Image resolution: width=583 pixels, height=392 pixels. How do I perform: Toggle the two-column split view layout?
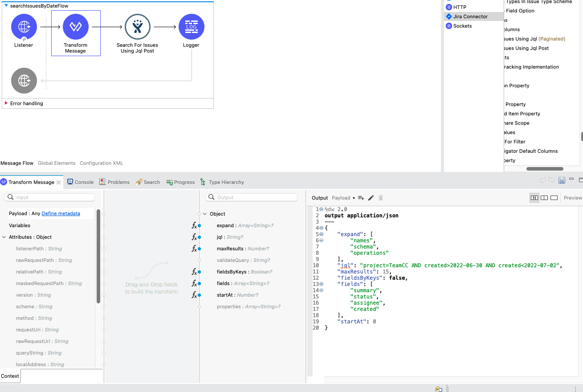(x=544, y=198)
